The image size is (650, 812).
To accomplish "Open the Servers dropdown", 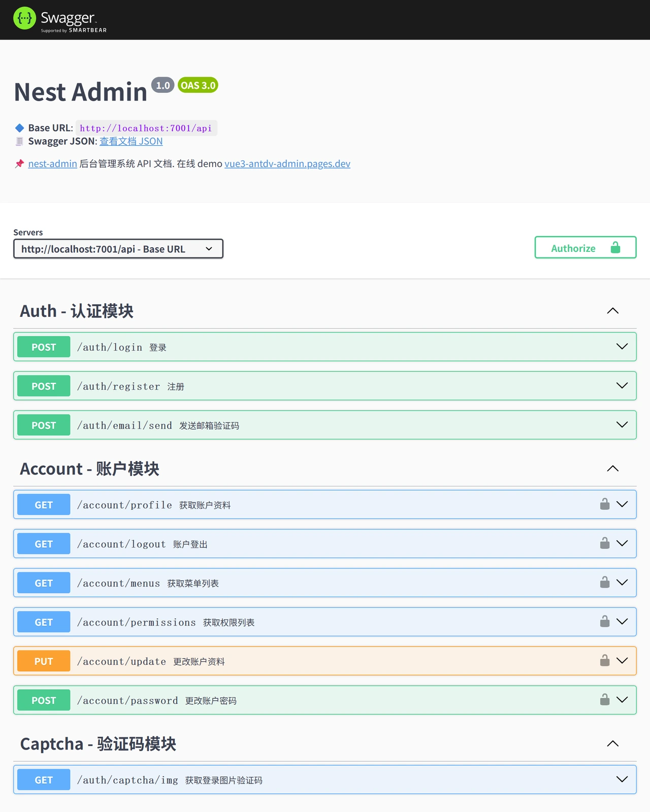I will [x=118, y=249].
